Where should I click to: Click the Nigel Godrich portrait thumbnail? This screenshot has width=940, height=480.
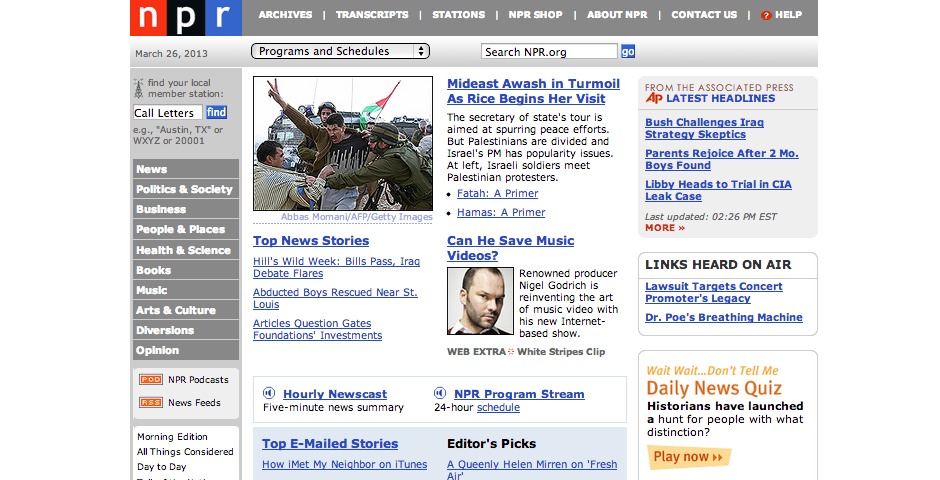[x=480, y=301]
